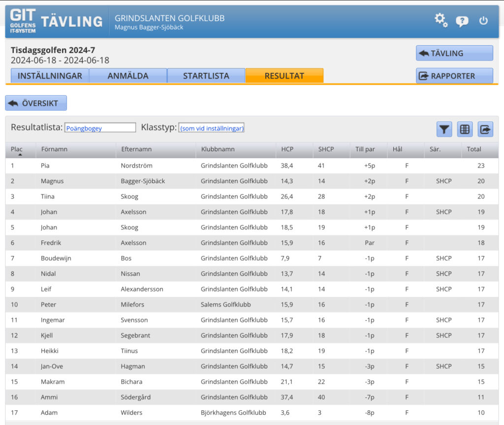This screenshot has width=504, height=425.
Task: Open the column grid icon
Action: (465, 130)
